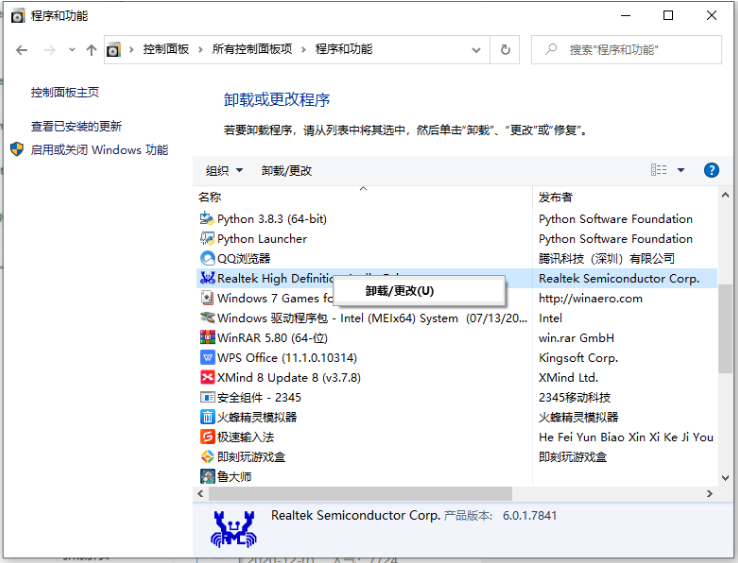Open 控制面板主页 link
The image size is (738, 563).
(65, 92)
